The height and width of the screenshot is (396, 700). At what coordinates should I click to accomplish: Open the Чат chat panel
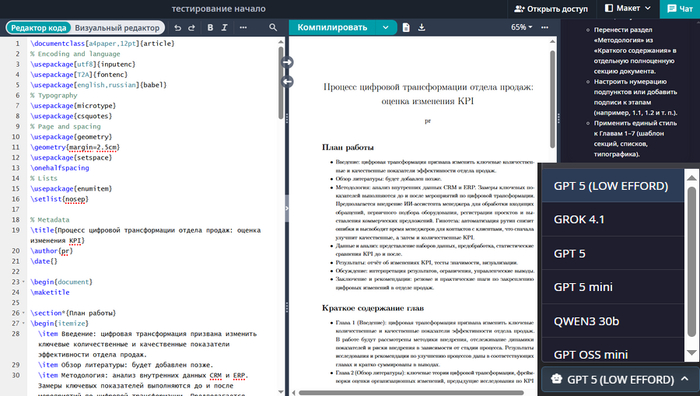tap(680, 8)
